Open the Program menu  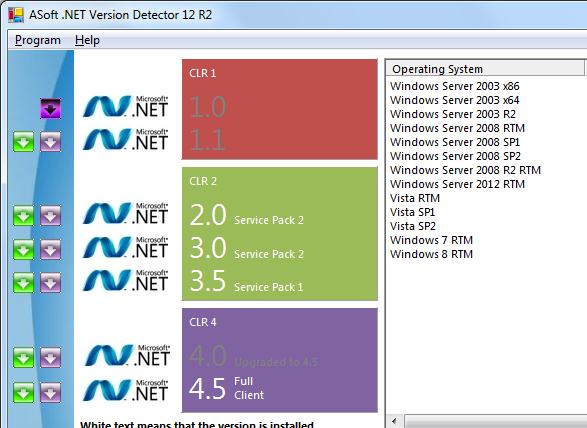pos(38,40)
